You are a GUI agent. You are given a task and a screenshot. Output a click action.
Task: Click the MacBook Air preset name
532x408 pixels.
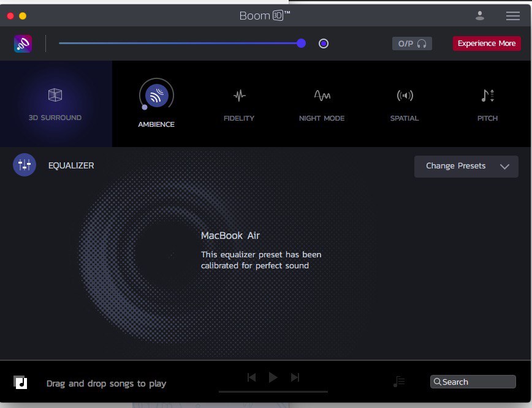(230, 235)
